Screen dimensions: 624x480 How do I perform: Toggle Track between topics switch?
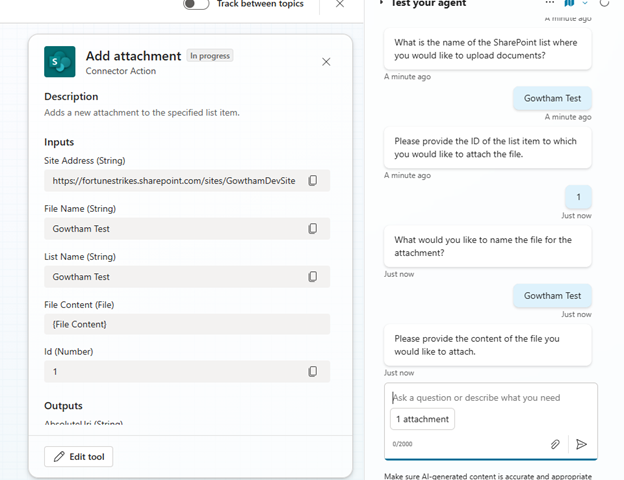pyautogui.click(x=197, y=4)
